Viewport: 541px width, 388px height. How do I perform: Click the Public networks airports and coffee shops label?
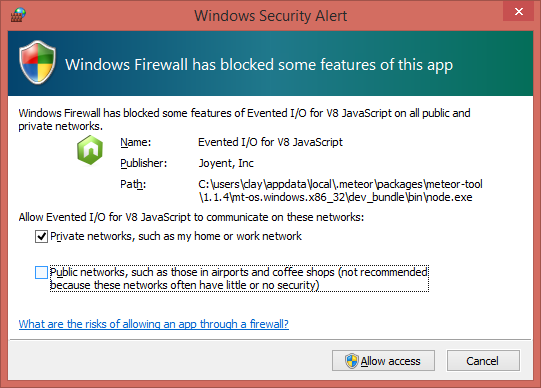[x=239, y=279]
